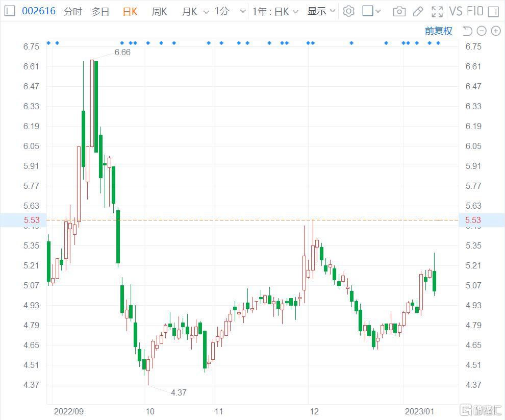Select the square layout icon

click(367, 11)
